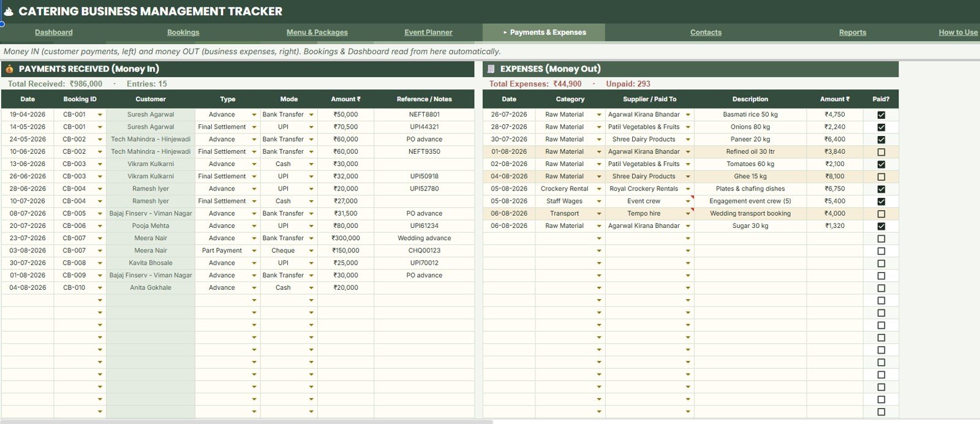Open Type dropdown for Vikram Kulkarni Advance row

coord(254,164)
